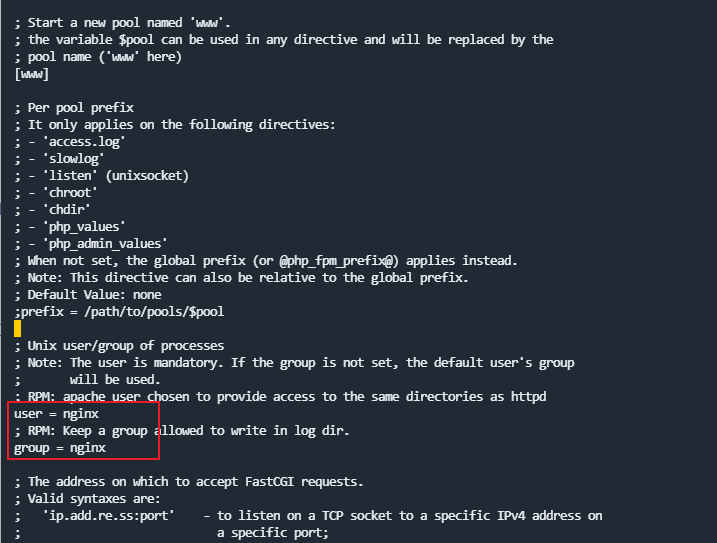Click the 'group = nginx' line
This screenshot has width=717, height=543.
pos(60,448)
